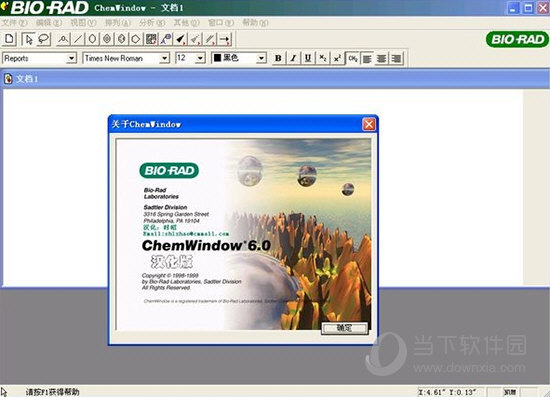Pick the plain hexagon ring template
550x397 pixels.
pyautogui.click(x=92, y=39)
